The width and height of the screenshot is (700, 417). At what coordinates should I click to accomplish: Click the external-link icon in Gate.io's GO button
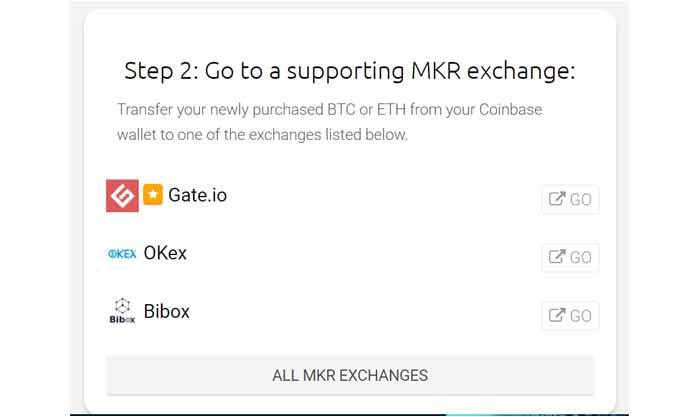557,199
